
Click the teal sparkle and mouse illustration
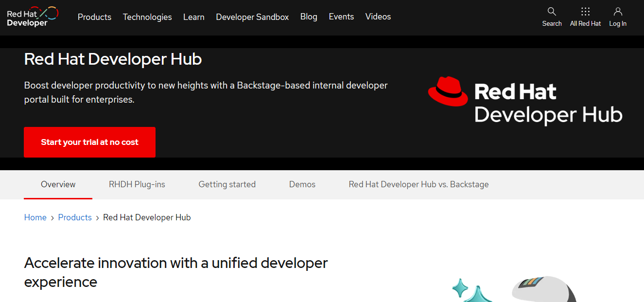[514, 289]
